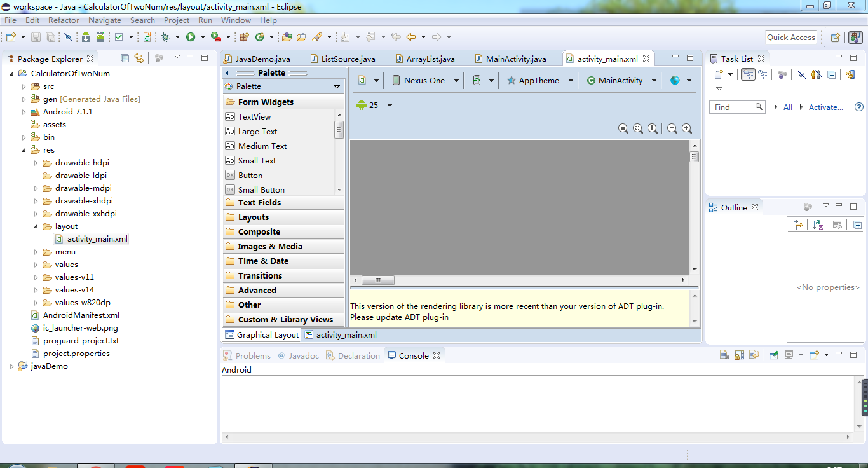Click the yellow Back arrow in toolbar
Image resolution: width=868 pixels, height=468 pixels.
coord(410,37)
